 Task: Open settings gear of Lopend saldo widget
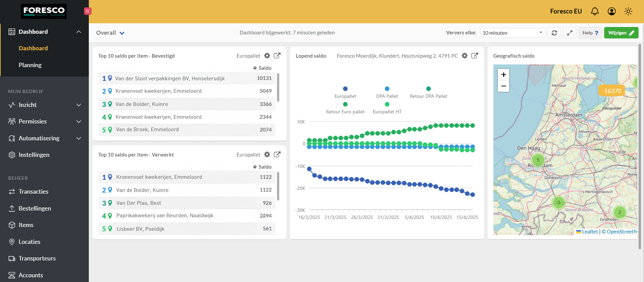(465, 56)
